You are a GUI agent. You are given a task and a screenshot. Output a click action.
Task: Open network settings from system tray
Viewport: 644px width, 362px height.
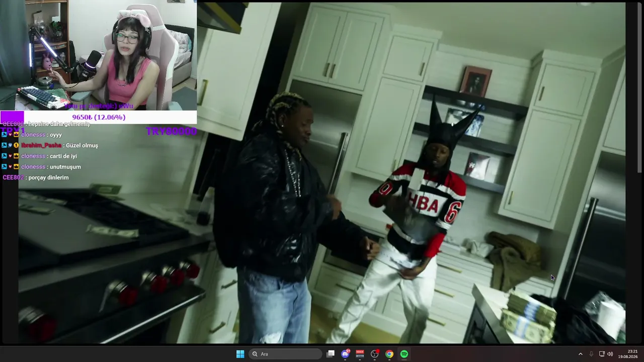click(x=602, y=354)
